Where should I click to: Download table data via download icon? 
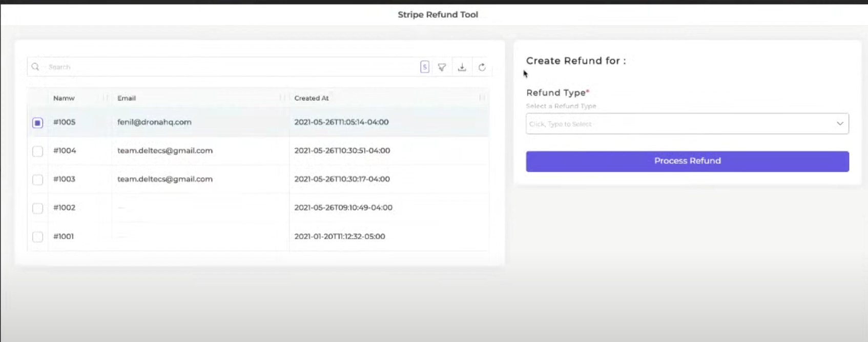[462, 67]
